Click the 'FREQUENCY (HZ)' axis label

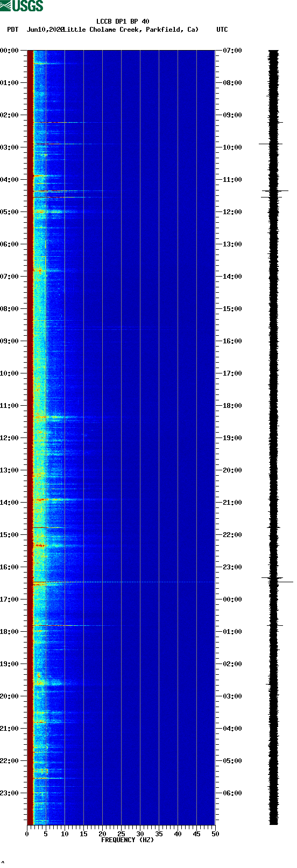pos(128,840)
